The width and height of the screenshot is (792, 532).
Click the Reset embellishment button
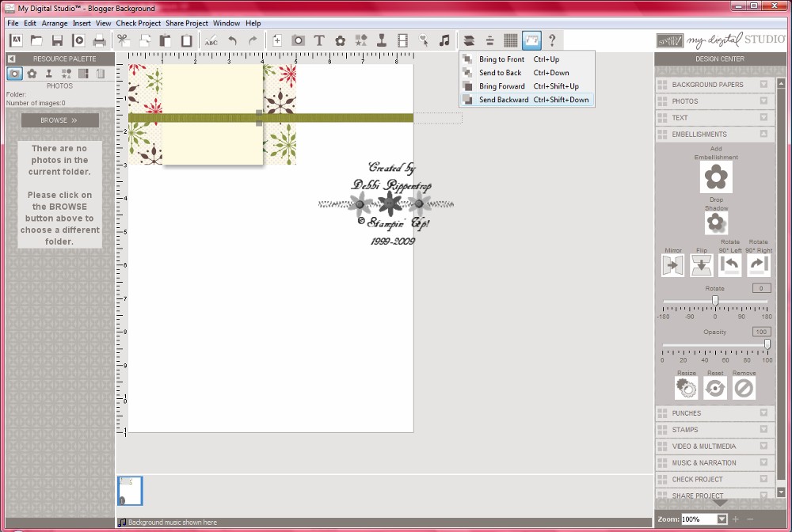(715, 388)
